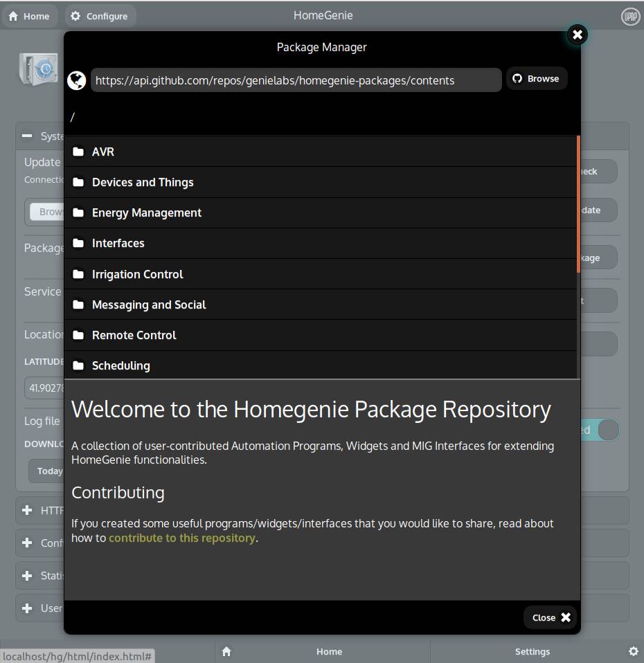Expand the User section plus icon
This screenshot has height=663, width=644.
coord(27,608)
